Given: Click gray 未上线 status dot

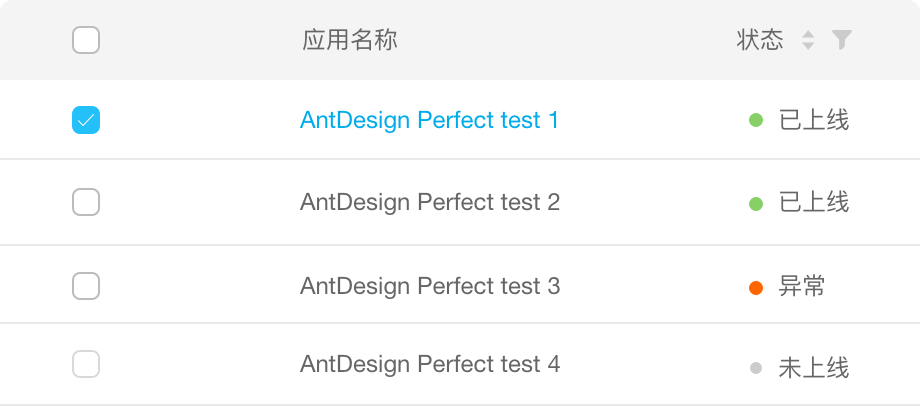Looking at the screenshot, I should point(756,367).
